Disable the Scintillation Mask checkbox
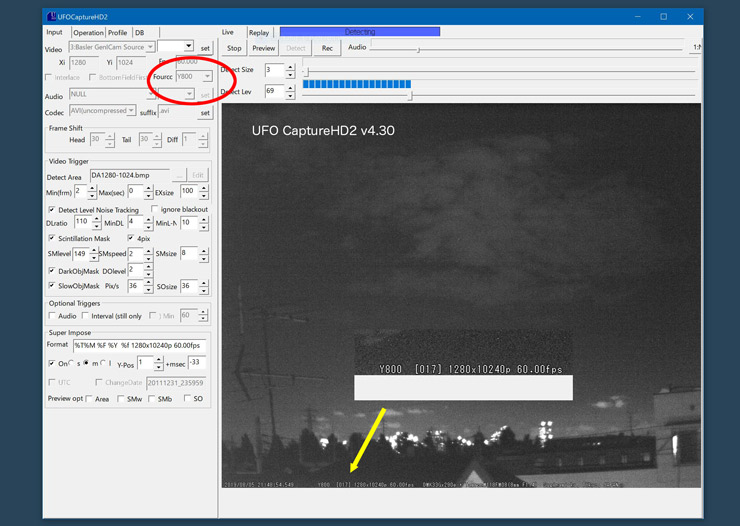The width and height of the screenshot is (740, 526). [x=52, y=239]
